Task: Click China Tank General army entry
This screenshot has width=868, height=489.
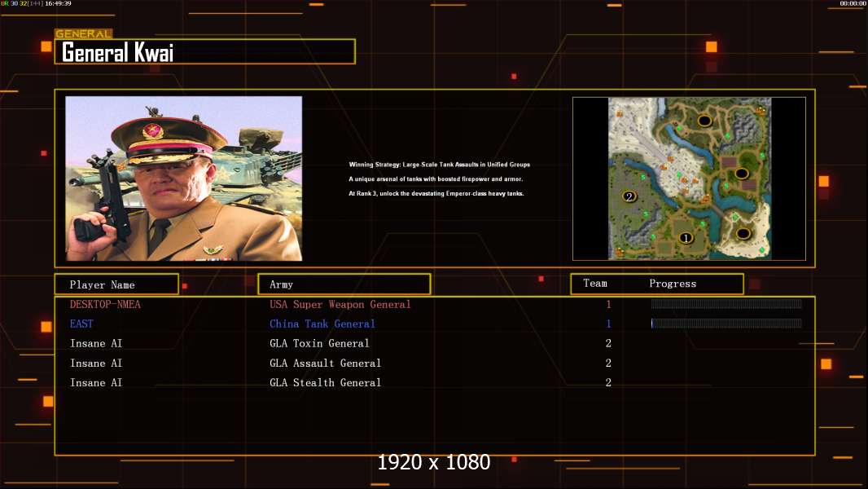Action: point(322,324)
